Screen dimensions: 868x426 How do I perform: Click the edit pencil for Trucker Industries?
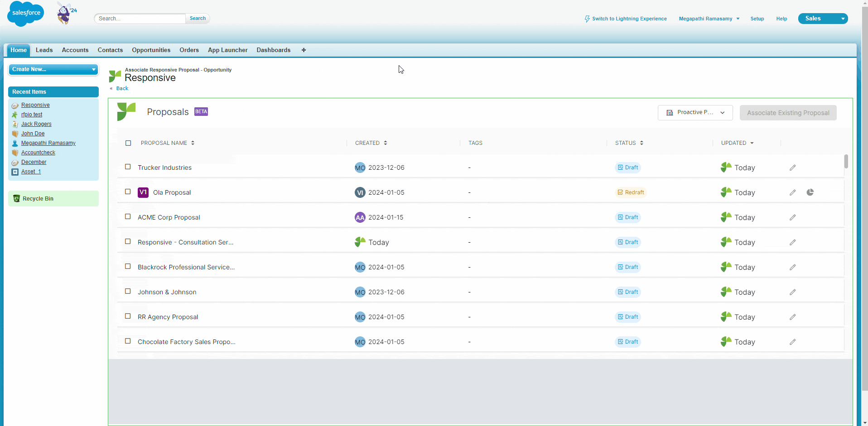click(x=792, y=168)
